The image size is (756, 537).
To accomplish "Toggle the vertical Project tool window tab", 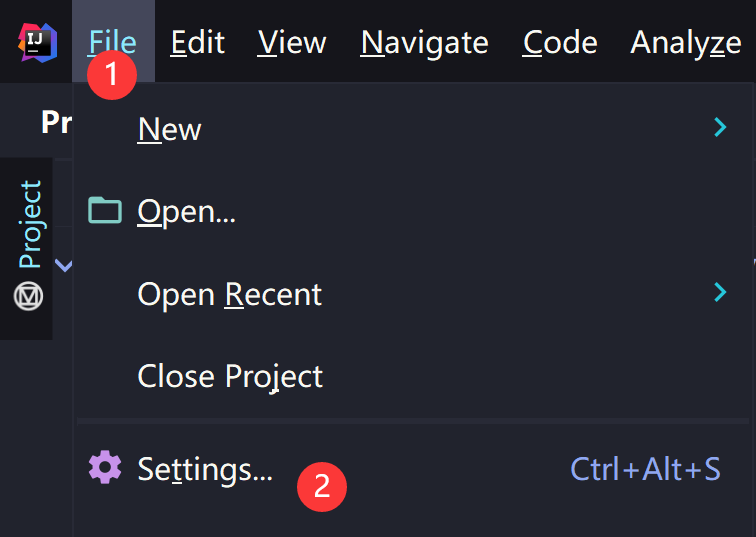I will click(29, 224).
